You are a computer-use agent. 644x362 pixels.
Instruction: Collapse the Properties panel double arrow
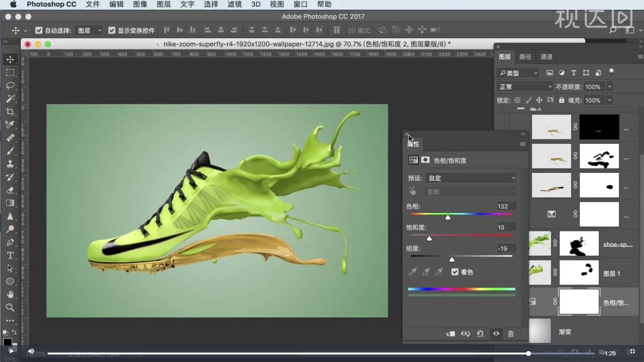point(523,134)
